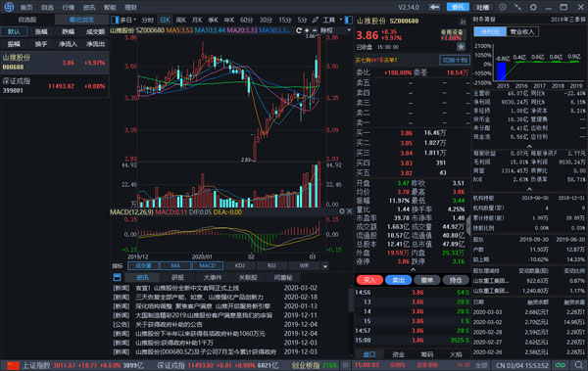Close the MACD indicator pane
The width and height of the screenshot is (588, 371).
(x=349, y=211)
